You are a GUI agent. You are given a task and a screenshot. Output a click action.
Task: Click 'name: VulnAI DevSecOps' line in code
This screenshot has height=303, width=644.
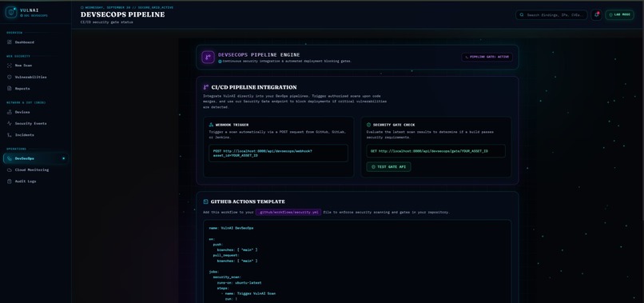[231, 228]
